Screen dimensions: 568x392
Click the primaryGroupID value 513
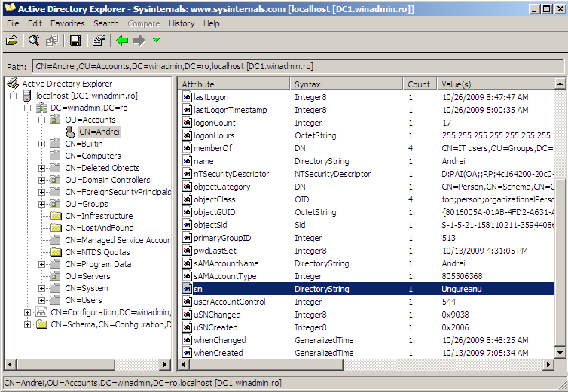[448, 238]
